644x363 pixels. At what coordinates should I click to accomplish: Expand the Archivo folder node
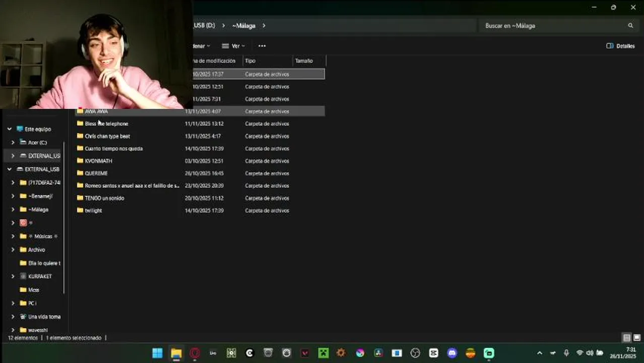[x=13, y=250]
